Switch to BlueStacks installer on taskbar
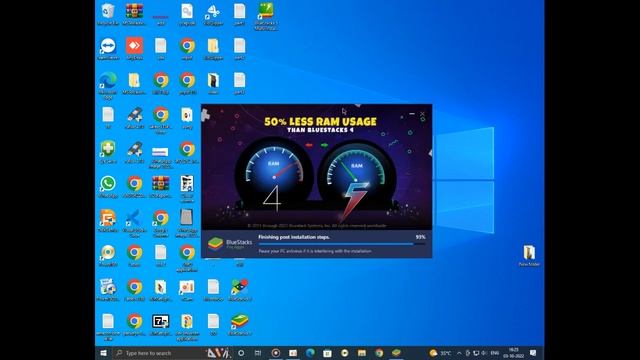The width and height of the screenshot is (640, 360). (396, 353)
